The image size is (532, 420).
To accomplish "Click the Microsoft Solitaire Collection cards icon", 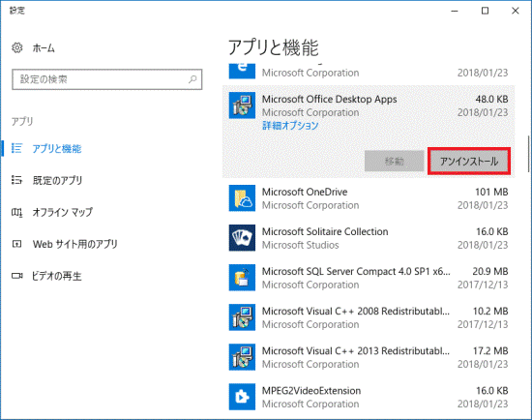I will (242, 238).
